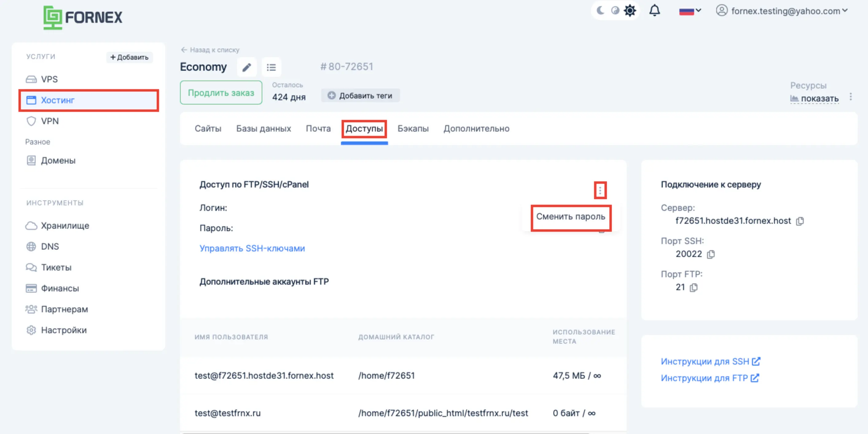Open VPN in the sidebar

coord(88,121)
